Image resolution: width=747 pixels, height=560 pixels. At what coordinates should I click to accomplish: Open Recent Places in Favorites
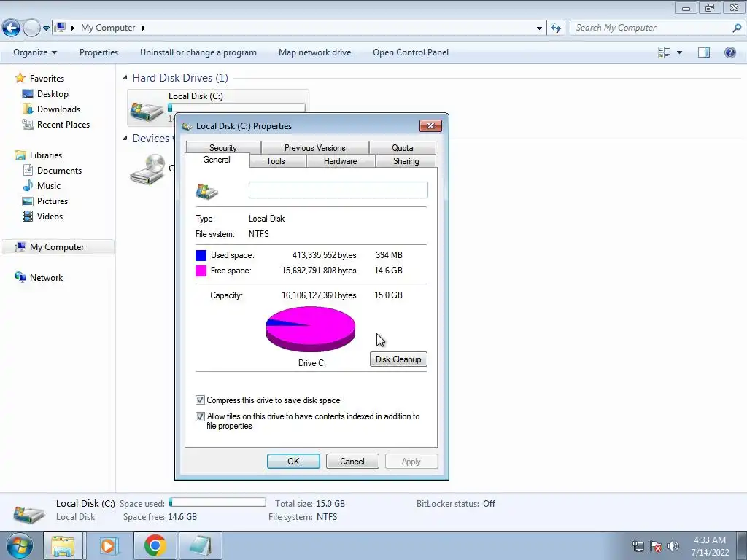[x=63, y=124]
